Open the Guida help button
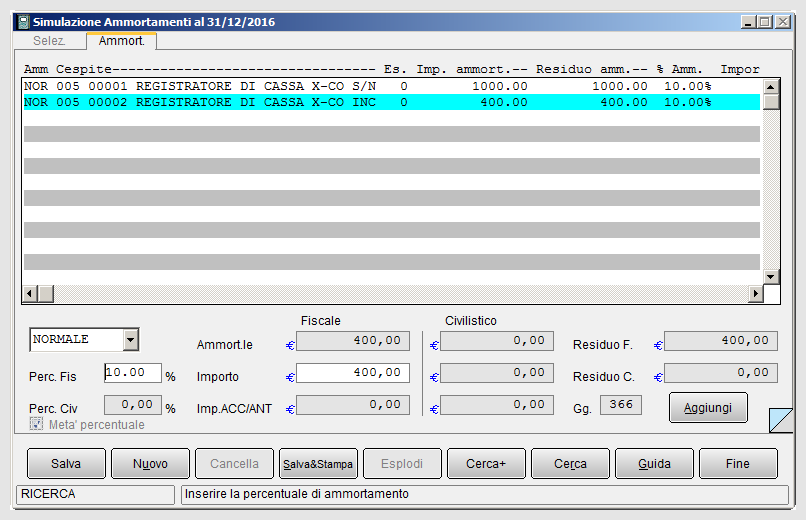 [654, 463]
